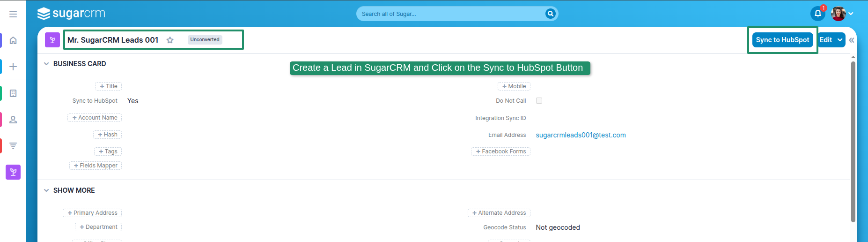The image size is (868, 242).
Task: Expand the user profile chevron
Action: (x=851, y=14)
